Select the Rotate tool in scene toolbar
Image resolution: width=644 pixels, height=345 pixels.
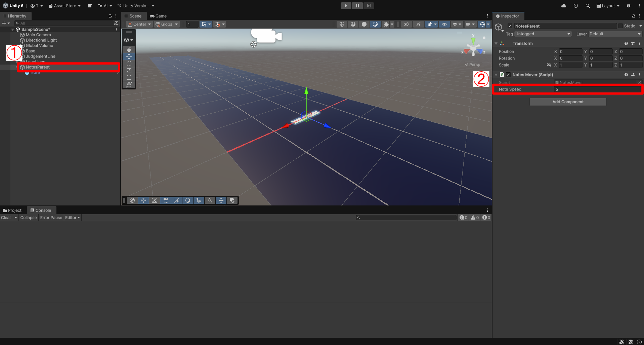(x=129, y=64)
